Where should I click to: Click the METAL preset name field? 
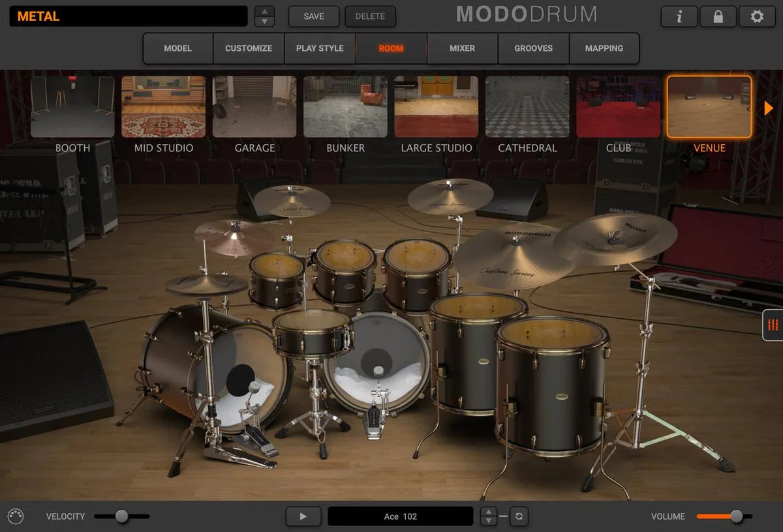tap(127, 16)
